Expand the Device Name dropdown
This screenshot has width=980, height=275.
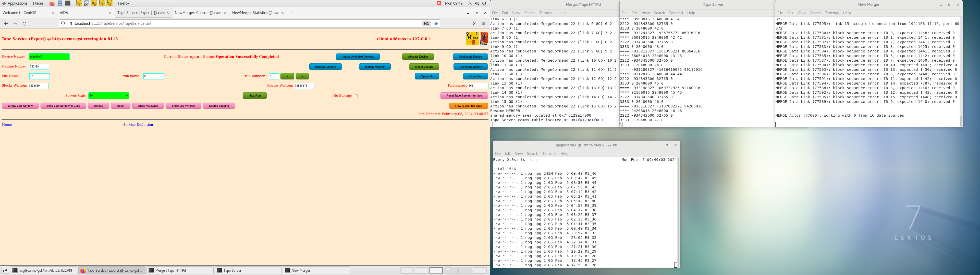[x=49, y=57]
